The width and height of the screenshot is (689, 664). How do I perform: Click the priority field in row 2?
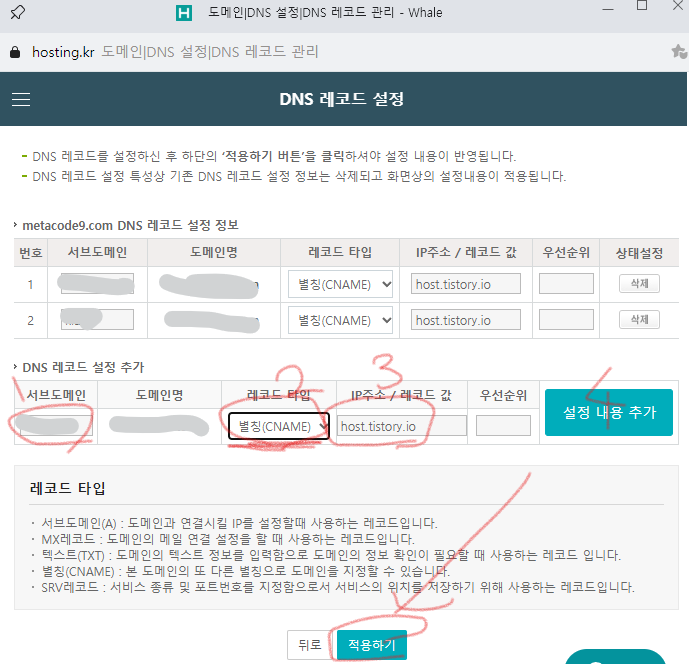[566, 320]
